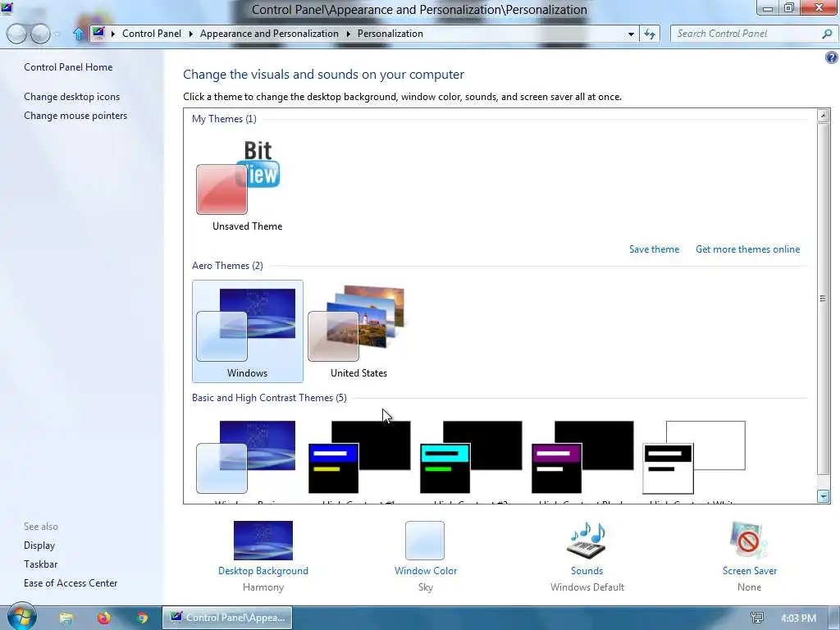Screen dimensions: 840x630
Task: Select the Windows Aero theme
Action: point(247,331)
